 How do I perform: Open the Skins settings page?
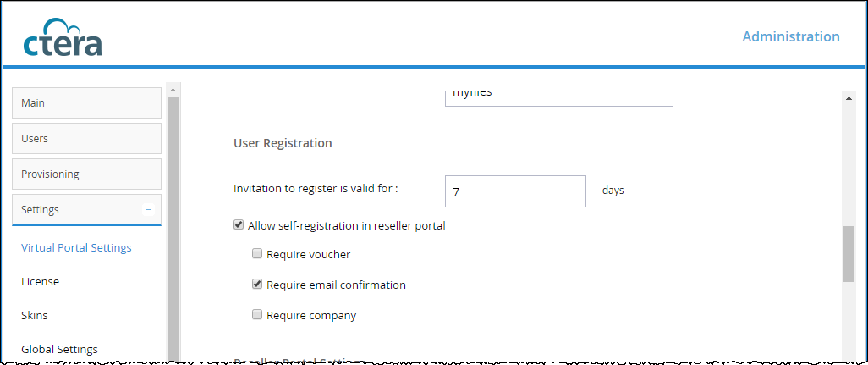pyautogui.click(x=35, y=315)
